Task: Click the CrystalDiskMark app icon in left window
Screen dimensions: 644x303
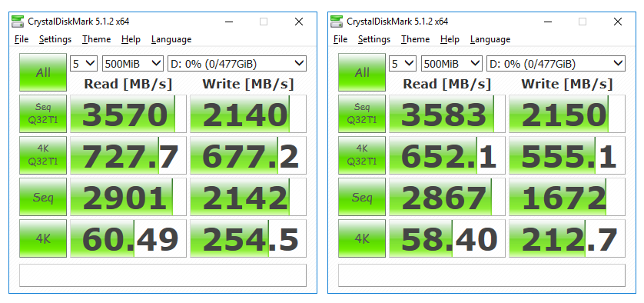Action: [x=18, y=22]
